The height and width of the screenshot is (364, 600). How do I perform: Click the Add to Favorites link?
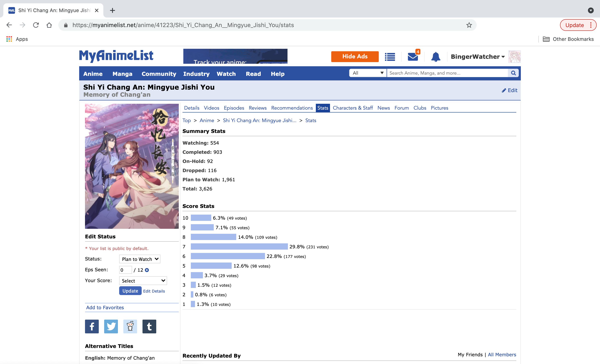click(105, 308)
